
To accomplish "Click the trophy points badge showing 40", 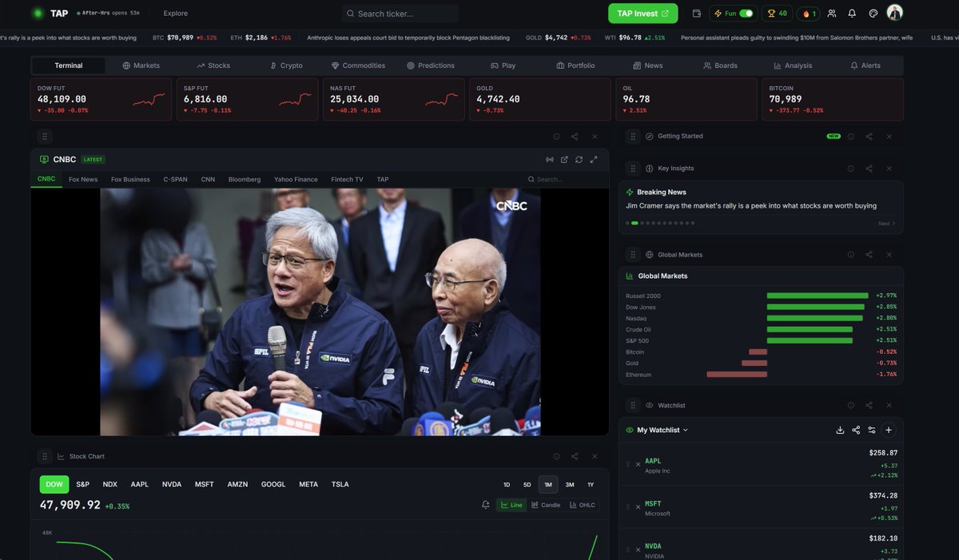I will click(777, 14).
